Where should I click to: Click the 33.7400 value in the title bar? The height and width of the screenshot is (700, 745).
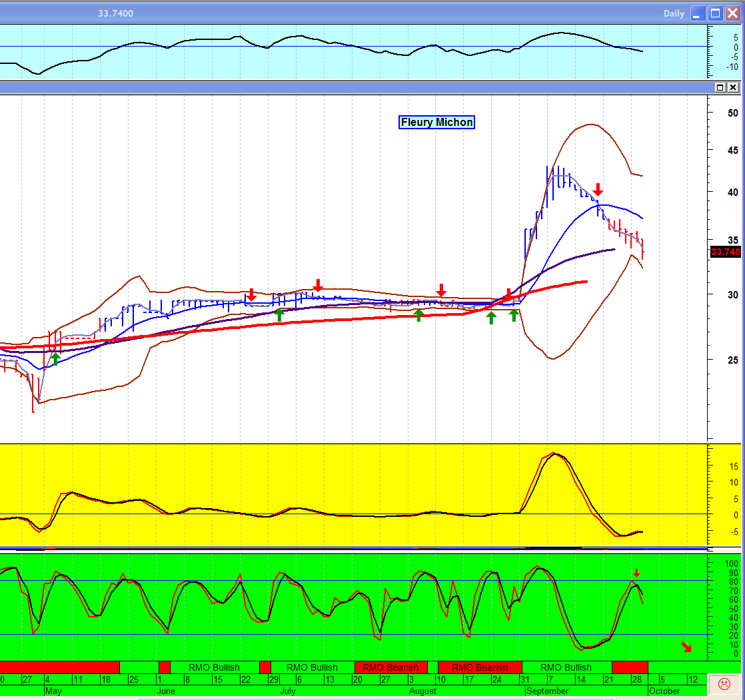pyautogui.click(x=115, y=13)
